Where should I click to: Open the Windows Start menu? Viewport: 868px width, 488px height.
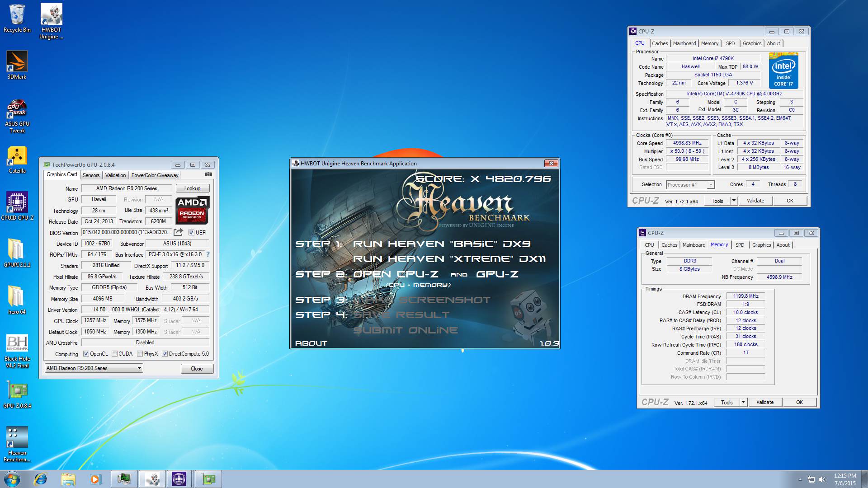pyautogui.click(x=12, y=479)
